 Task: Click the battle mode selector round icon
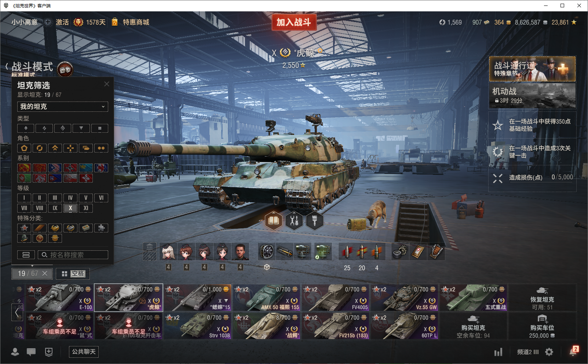click(x=65, y=69)
